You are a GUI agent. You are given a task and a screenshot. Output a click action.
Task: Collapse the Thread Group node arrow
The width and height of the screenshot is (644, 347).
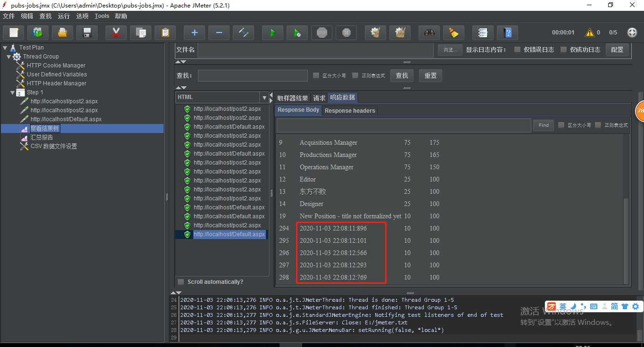9,57
